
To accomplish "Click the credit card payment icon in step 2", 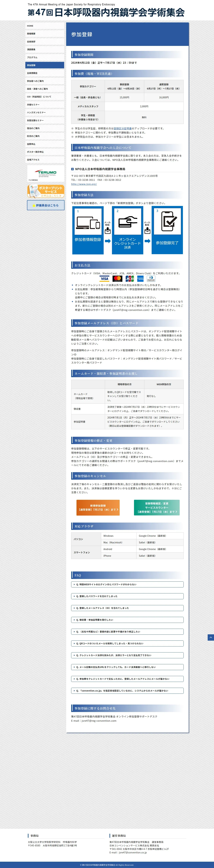I will point(128,221).
